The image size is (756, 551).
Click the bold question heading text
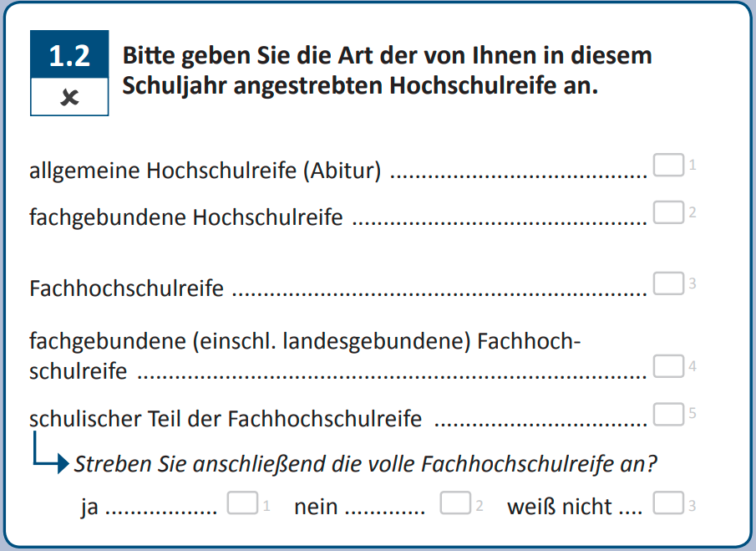386,70
